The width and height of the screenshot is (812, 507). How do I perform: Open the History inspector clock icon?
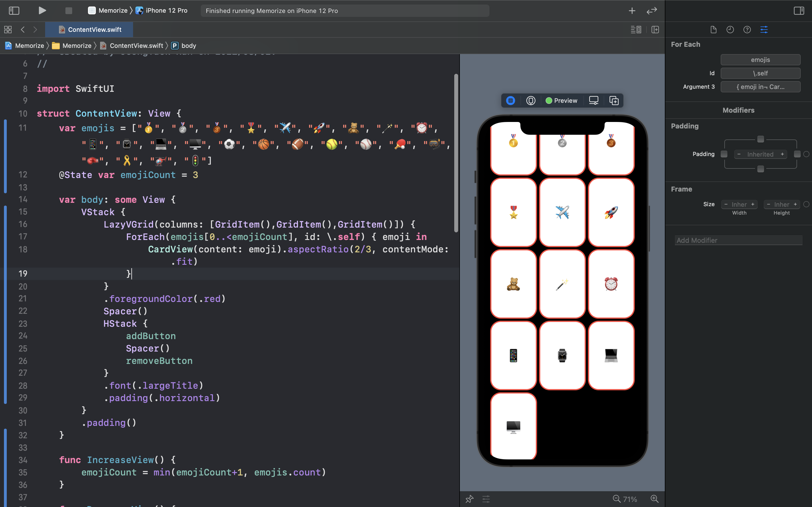click(x=730, y=30)
